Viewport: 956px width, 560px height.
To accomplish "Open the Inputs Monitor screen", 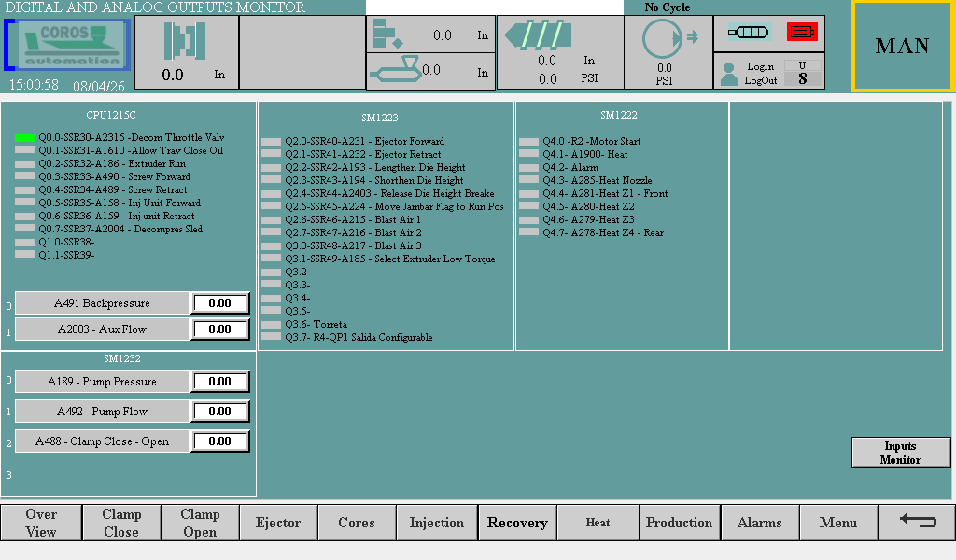I will tap(900, 453).
